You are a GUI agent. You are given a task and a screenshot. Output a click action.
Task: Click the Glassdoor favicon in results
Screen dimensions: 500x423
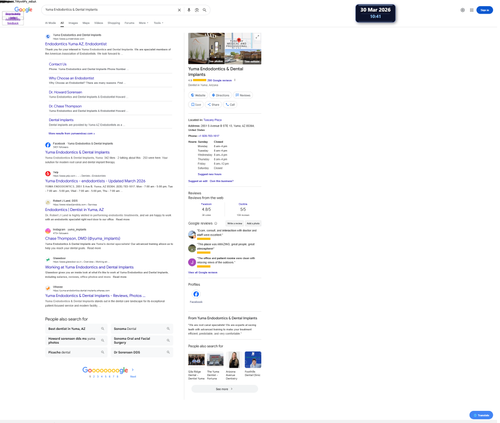pos(48,260)
